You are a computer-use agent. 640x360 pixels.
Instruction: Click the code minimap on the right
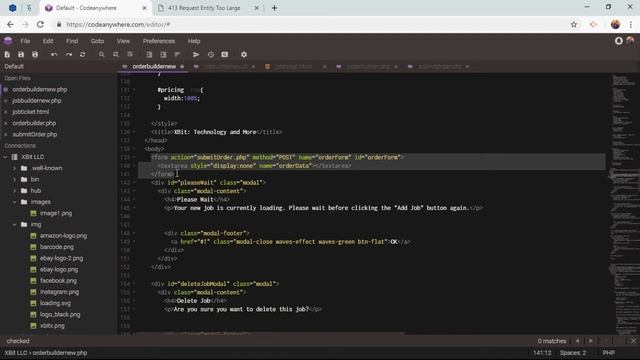624,204
